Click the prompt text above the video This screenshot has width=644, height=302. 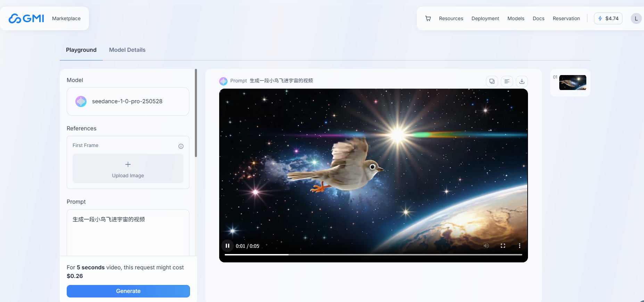(x=281, y=81)
